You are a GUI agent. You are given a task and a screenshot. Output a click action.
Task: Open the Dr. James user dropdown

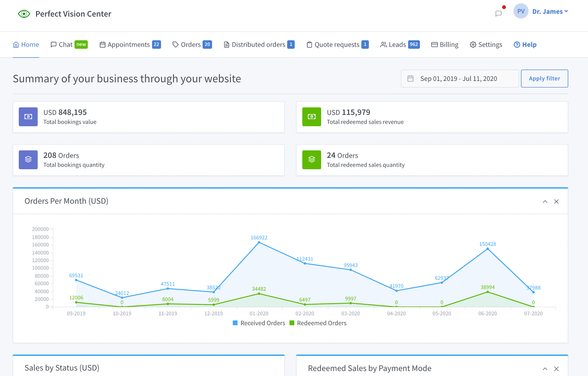coord(550,11)
